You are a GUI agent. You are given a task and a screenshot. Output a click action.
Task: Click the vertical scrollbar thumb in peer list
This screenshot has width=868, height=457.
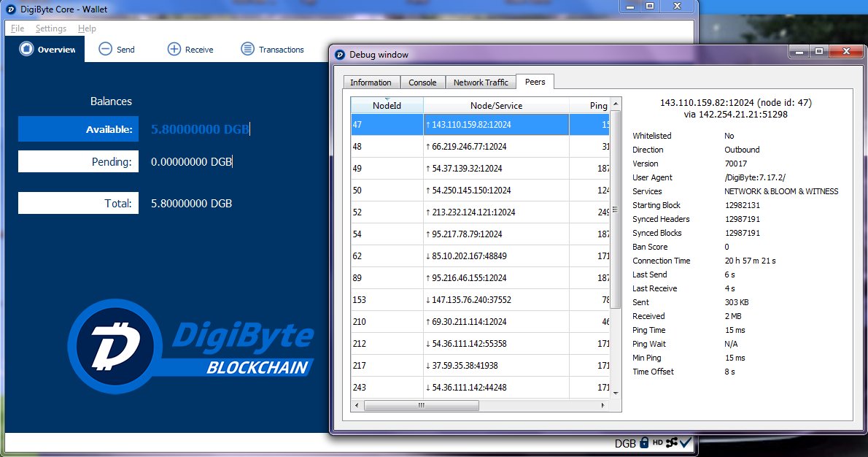click(x=616, y=210)
